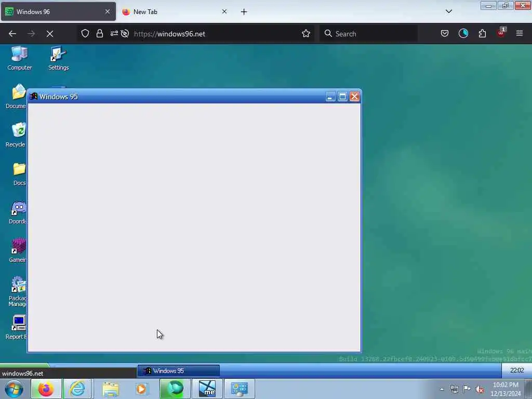Close the Windows 95 window
The image size is (532, 399).
pyautogui.click(x=354, y=97)
